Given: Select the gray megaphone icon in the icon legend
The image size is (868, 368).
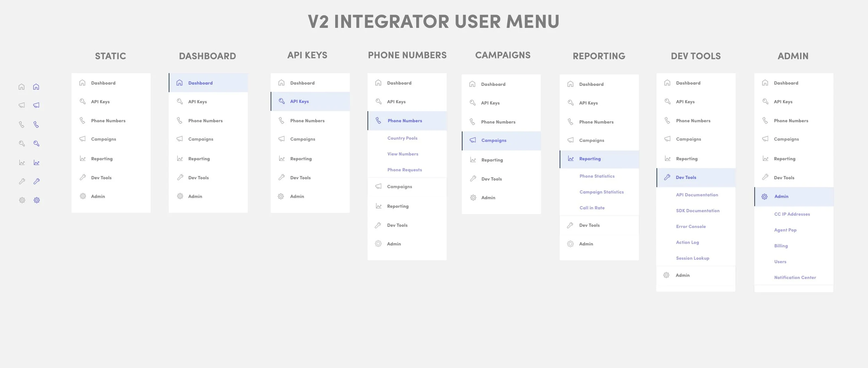Looking at the screenshot, I should point(22,105).
